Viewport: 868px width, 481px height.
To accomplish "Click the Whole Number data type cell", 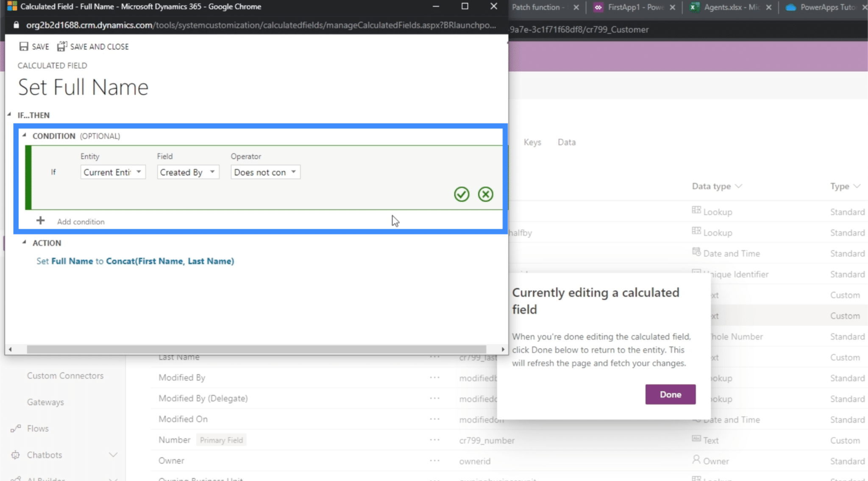I will point(737,337).
